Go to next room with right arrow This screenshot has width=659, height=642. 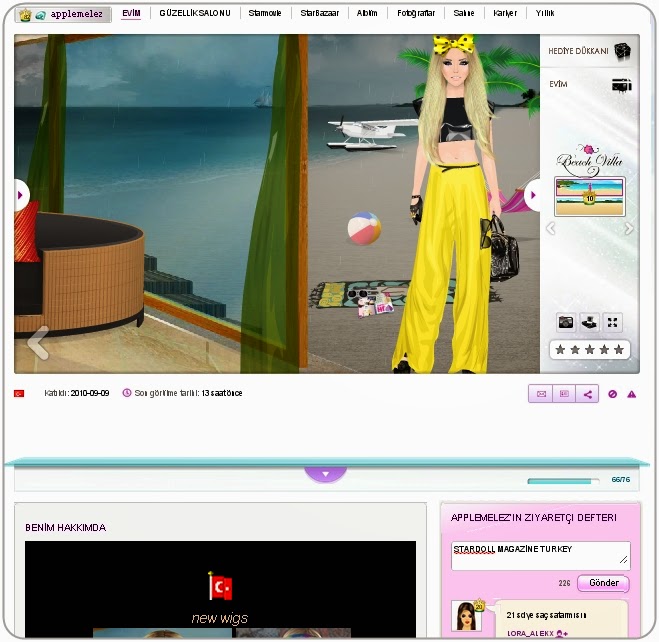coord(532,195)
